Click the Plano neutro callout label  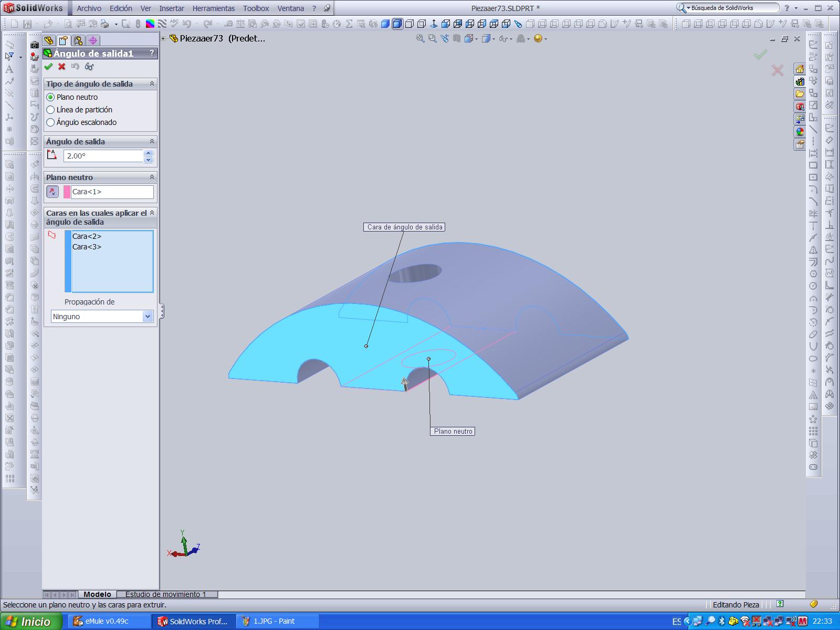453,431
